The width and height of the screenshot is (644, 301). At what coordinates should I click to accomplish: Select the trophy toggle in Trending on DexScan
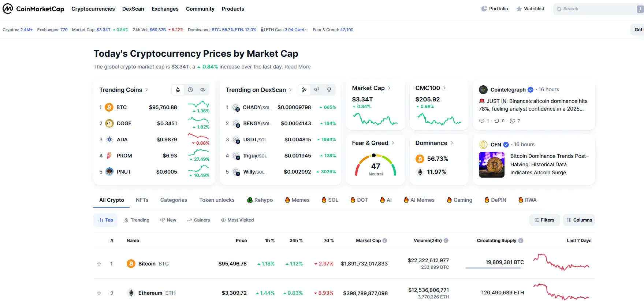point(329,90)
